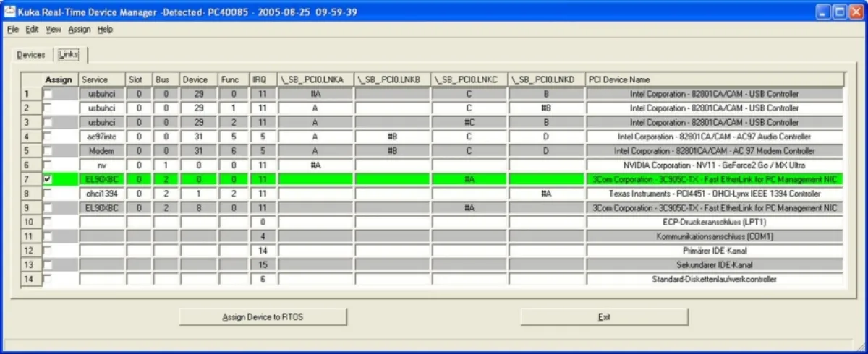Screen dimensions: 868x354
Task: Tick the Assign checkbox in row 1
Action: pos(48,94)
